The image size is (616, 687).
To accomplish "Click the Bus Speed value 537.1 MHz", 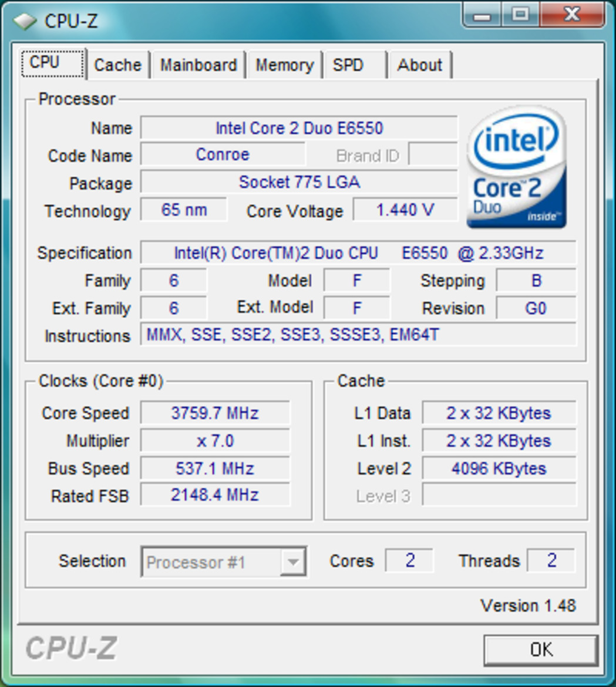I will coord(215,468).
